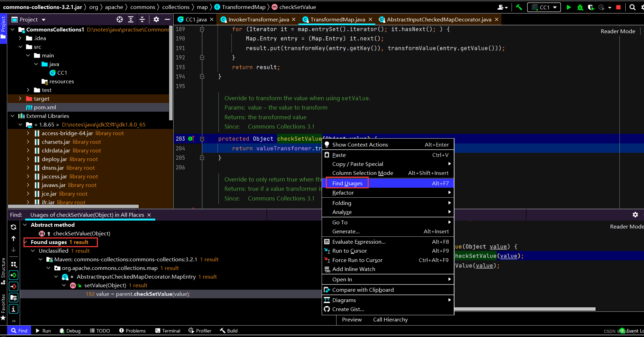Switch to AbstractInputCheckedMapDecorator.java tab
The height and width of the screenshot is (337, 644).
pyautogui.click(x=439, y=19)
